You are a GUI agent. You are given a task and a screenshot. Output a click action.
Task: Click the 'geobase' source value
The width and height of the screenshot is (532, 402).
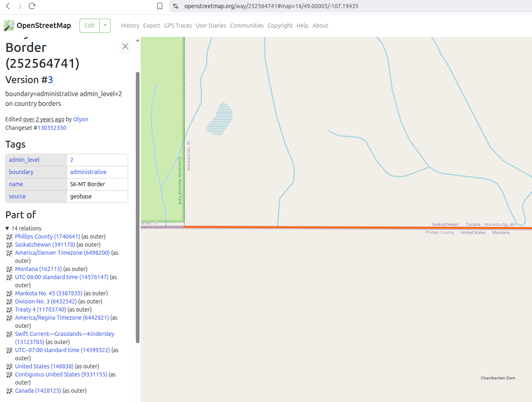click(x=81, y=196)
